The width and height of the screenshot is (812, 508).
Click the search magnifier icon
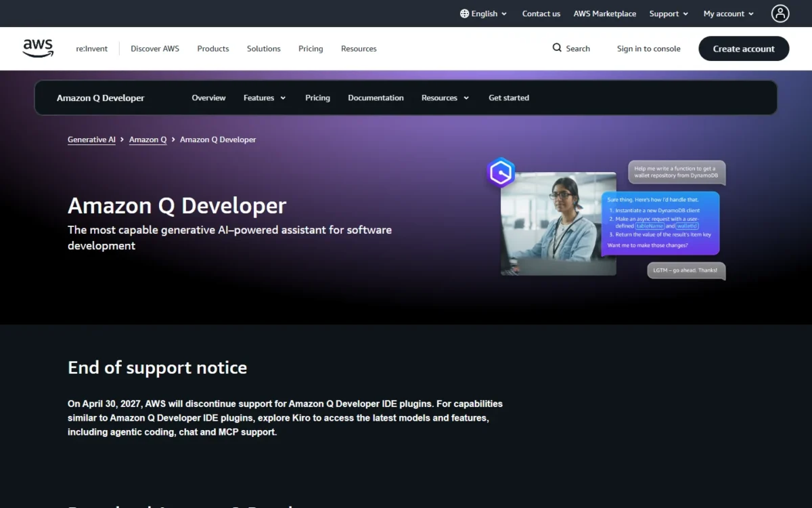[557, 48]
